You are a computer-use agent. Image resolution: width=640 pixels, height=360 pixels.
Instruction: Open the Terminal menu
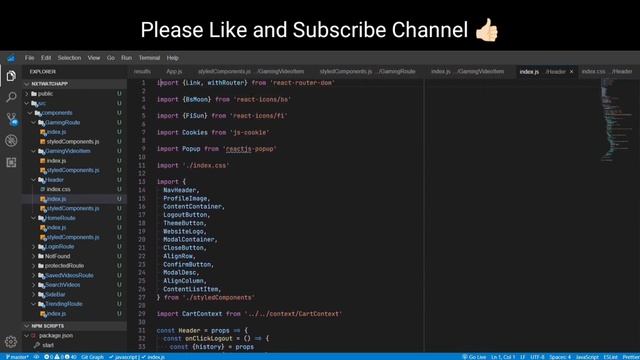click(x=149, y=58)
